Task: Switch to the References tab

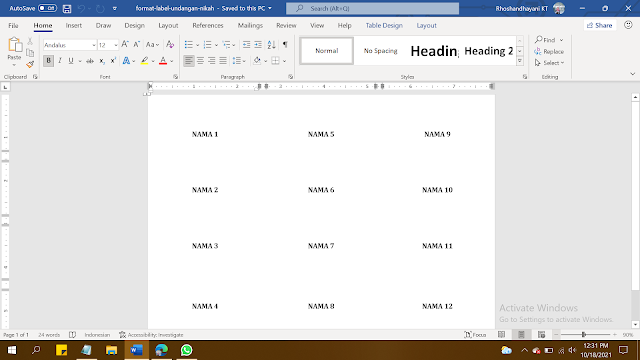Action: tap(208, 25)
